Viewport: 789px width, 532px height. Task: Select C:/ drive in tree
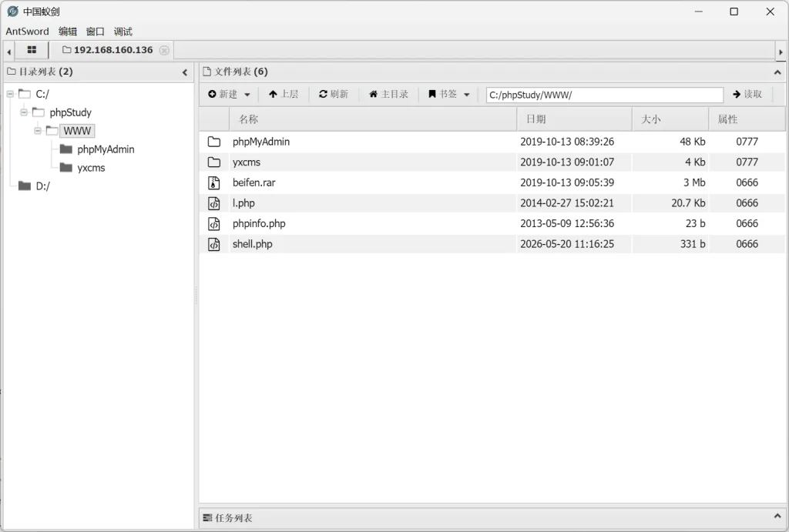click(42, 94)
